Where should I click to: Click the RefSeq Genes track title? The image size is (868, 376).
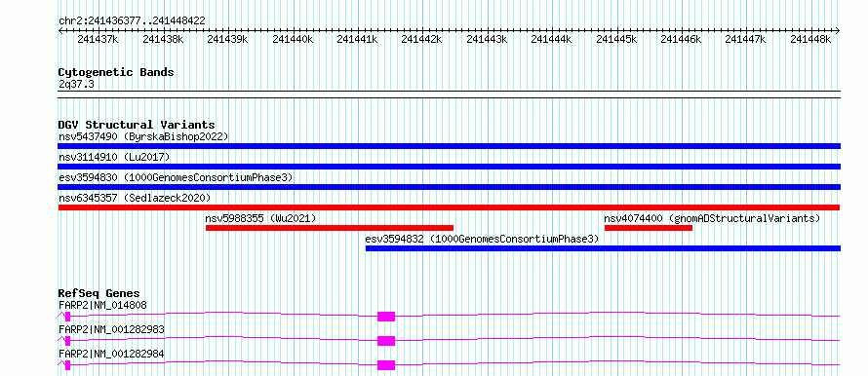pyautogui.click(x=99, y=293)
